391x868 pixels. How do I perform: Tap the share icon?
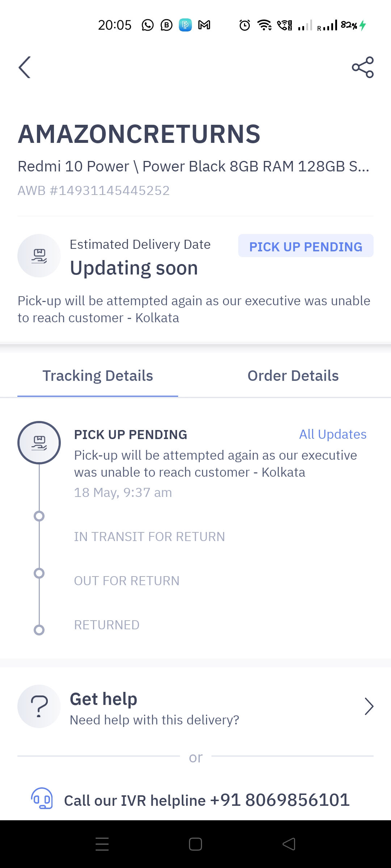coord(362,67)
